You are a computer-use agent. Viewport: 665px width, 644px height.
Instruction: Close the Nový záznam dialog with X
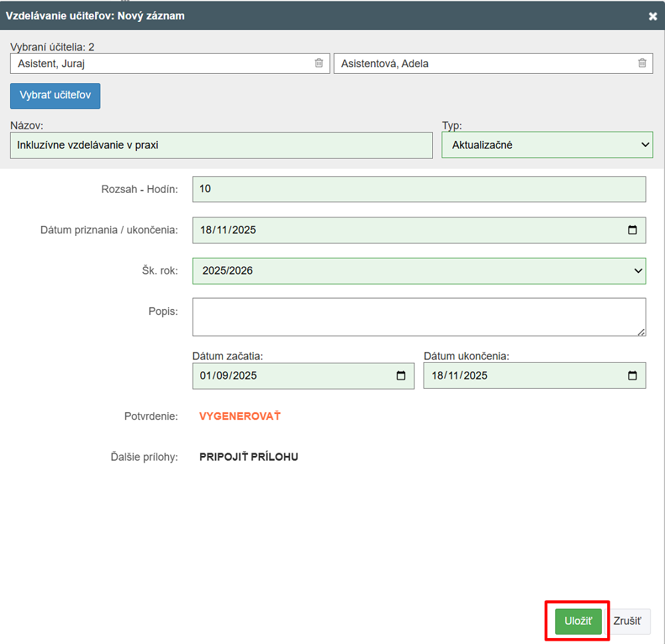(653, 17)
